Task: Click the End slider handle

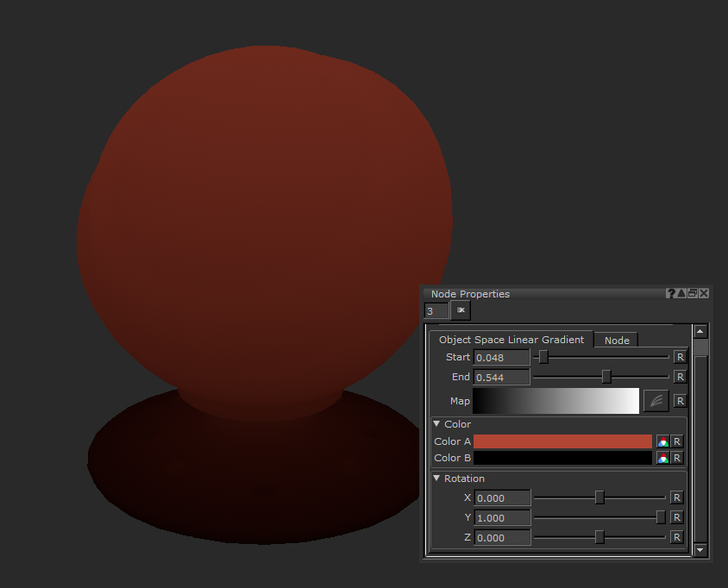Action: pos(606,377)
